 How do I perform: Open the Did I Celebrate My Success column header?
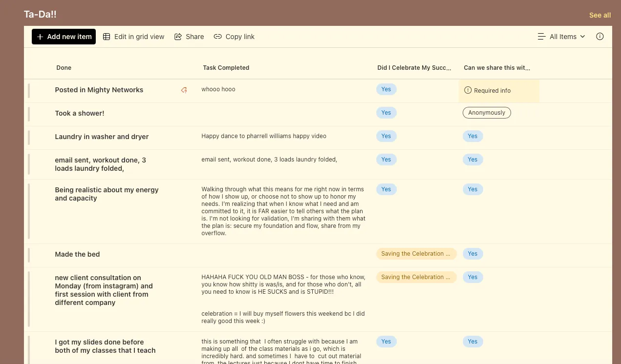pyautogui.click(x=414, y=68)
